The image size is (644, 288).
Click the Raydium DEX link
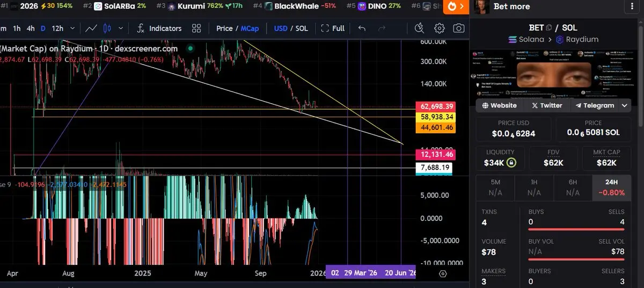tap(577, 39)
